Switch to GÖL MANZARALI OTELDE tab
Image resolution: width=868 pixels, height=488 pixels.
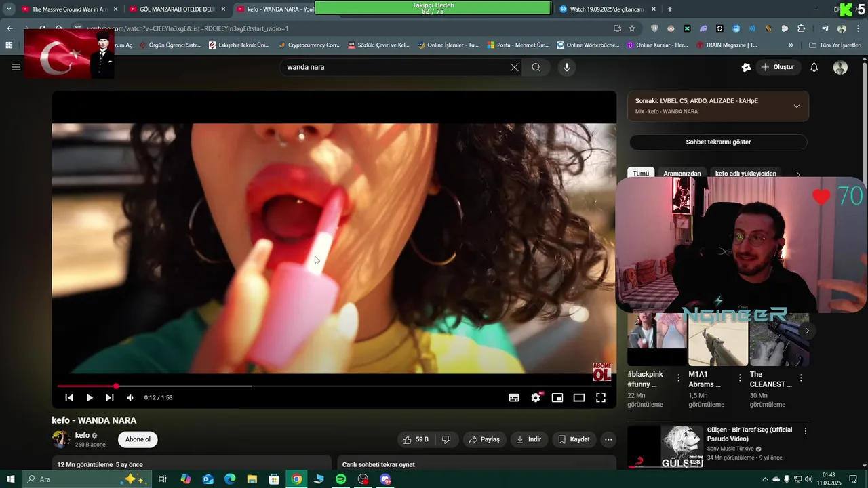[177, 9]
